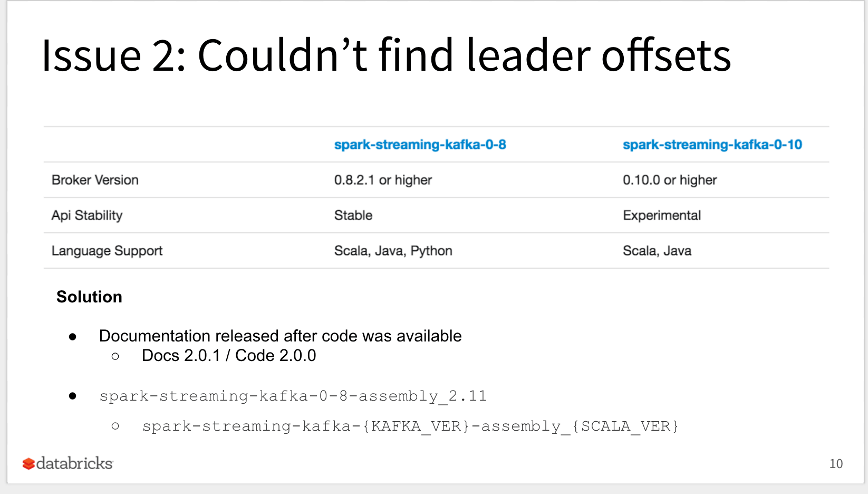Click the KAFKA_VER assembly template text
Image resolution: width=868 pixels, height=494 pixels.
(410, 426)
